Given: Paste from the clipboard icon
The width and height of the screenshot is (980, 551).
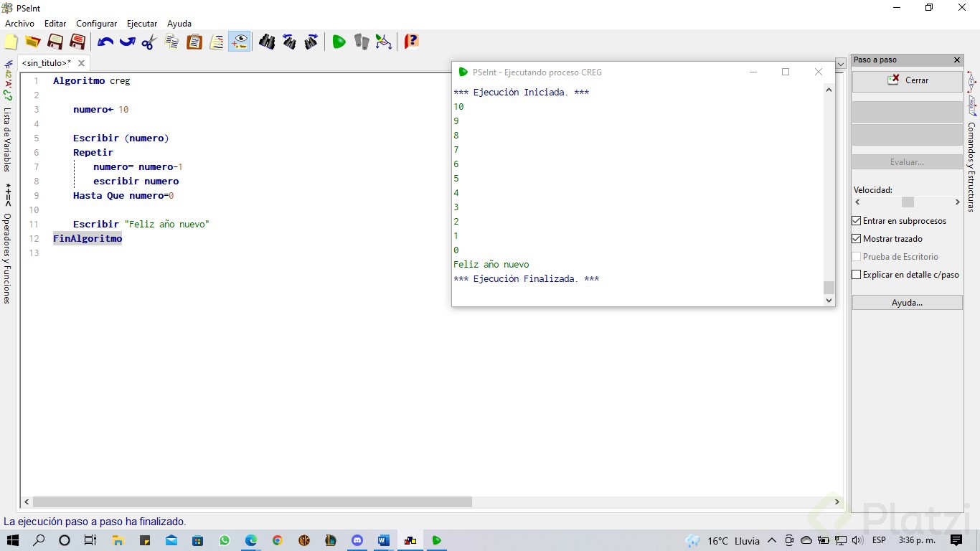Looking at the screenshot, I should pyautogui.click(x=194, y=42).
